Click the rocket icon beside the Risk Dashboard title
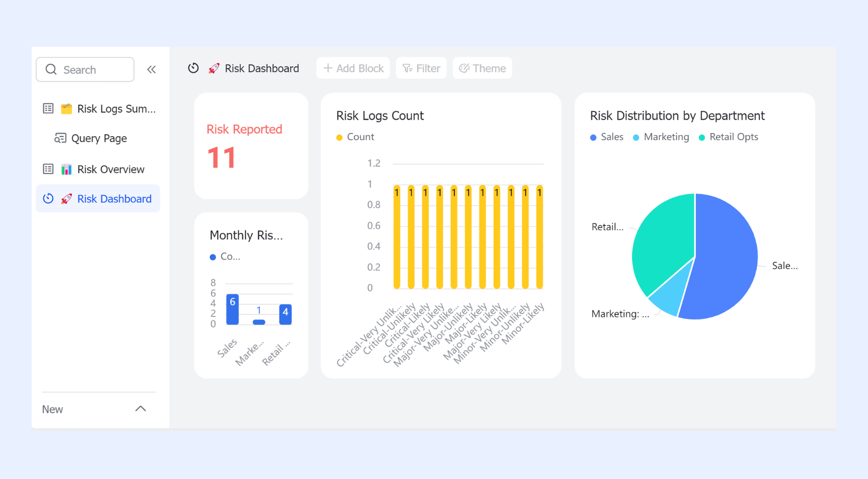This screenshot has width=868, height=479. 214,68
